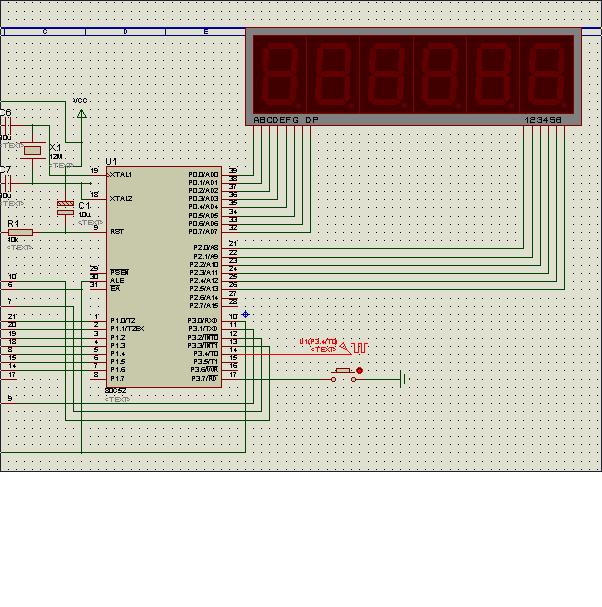The height and width of the screenshot is (607, 602).
Task: Click the blue origin marker near pin 10
Action: pyautogui.click(x=246, y=314)
